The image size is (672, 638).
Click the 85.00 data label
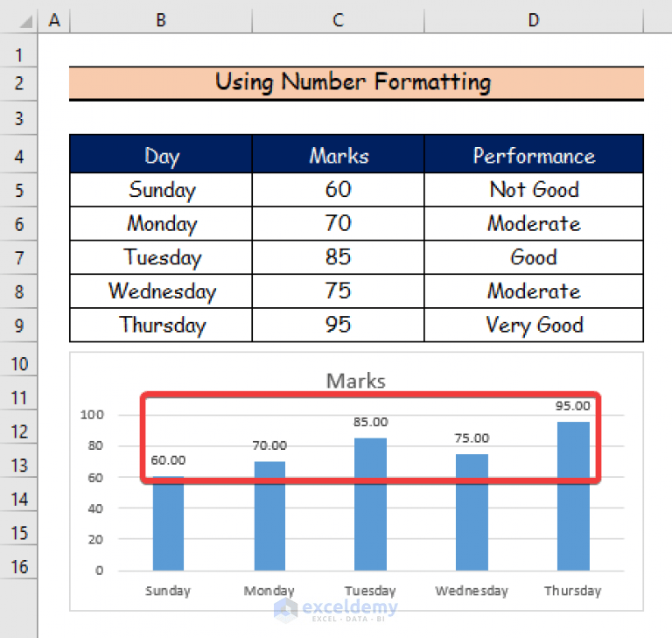pyautogui.click(x=371, y=422)
